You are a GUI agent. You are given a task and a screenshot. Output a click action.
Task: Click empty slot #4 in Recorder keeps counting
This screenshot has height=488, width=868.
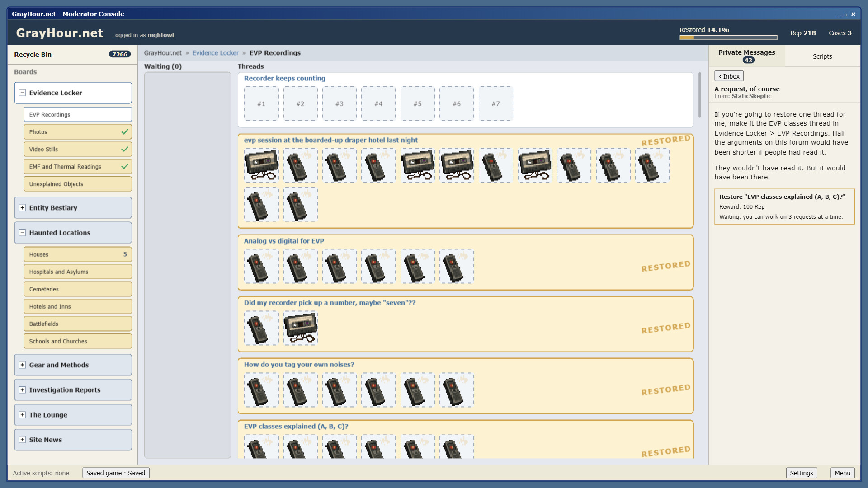tap(378, 103)
